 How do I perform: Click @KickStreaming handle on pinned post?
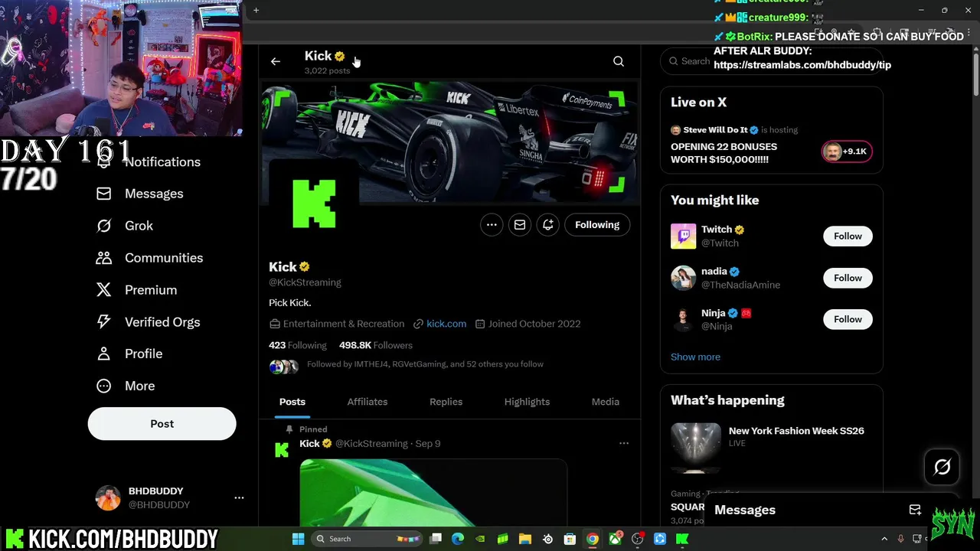[x=371, y=444]
